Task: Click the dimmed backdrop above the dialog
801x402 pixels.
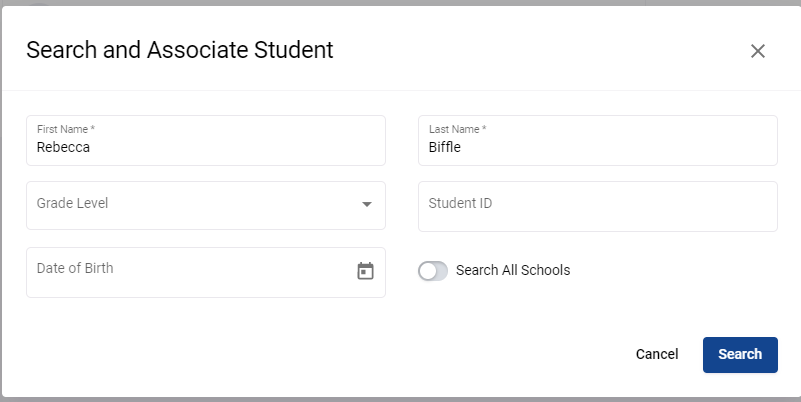Action: click(x=358, y=3)
